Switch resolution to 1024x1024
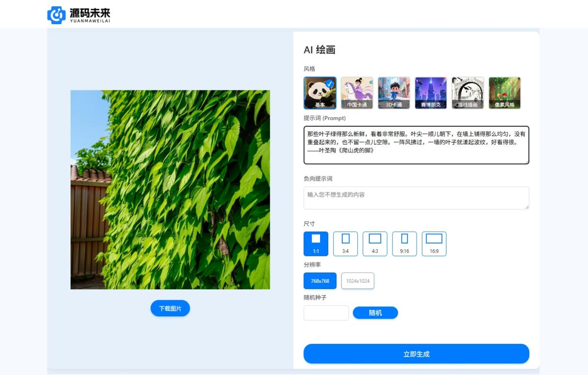 (357, 281)
